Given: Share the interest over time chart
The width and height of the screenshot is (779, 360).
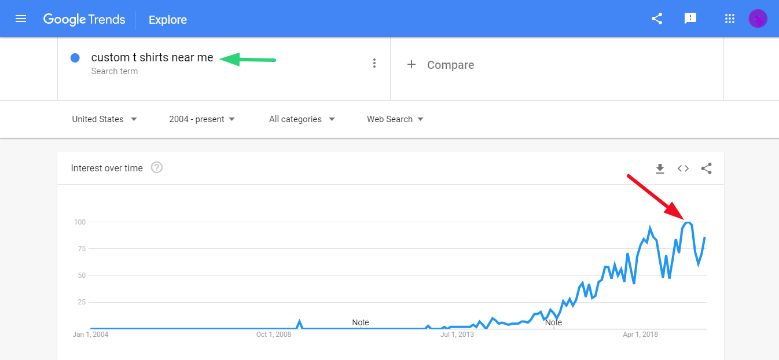Looking at the screenshot, I should click(x=706, y=168).
